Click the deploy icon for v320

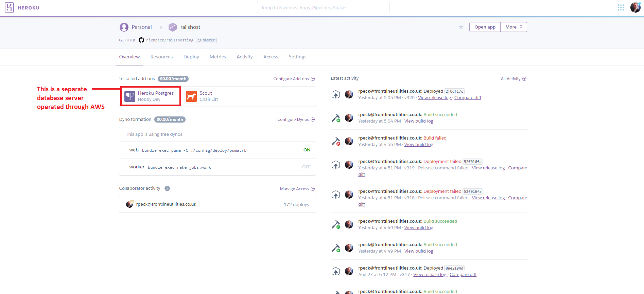[x=336, y=94]
